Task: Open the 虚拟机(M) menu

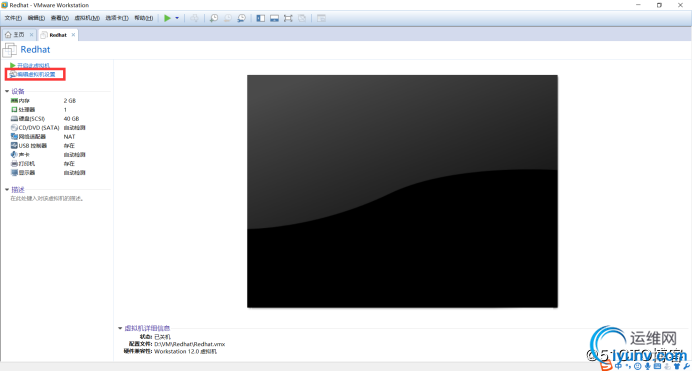Action: pos(87,18)
